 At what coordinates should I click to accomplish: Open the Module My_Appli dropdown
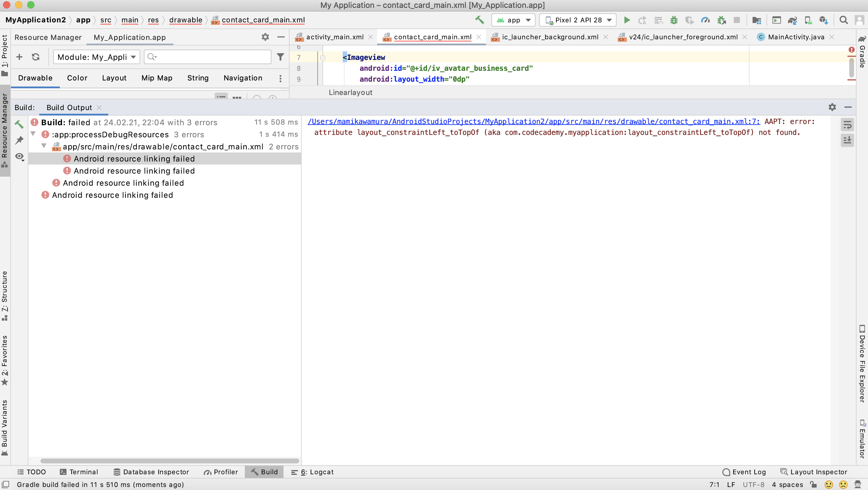(x=97, y=57)
